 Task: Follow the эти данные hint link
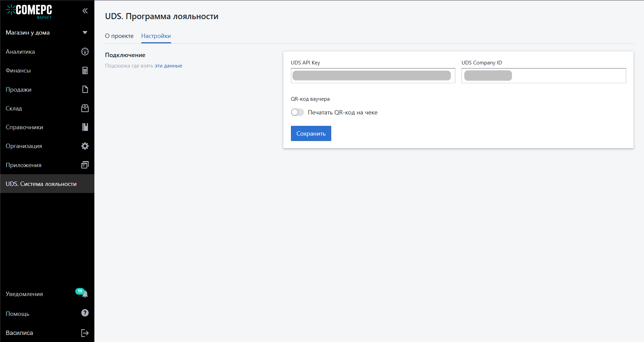(x=168, y=66)
